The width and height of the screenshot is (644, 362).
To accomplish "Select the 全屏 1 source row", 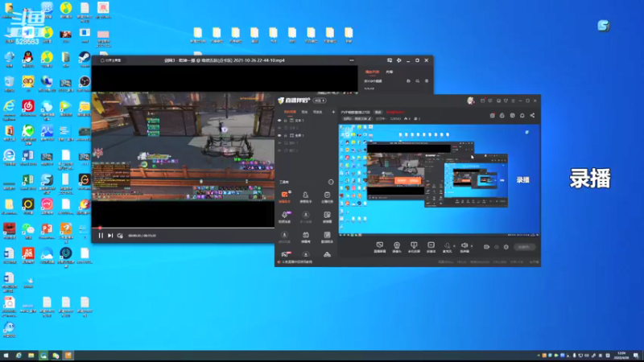I will (x=307, y=135).
